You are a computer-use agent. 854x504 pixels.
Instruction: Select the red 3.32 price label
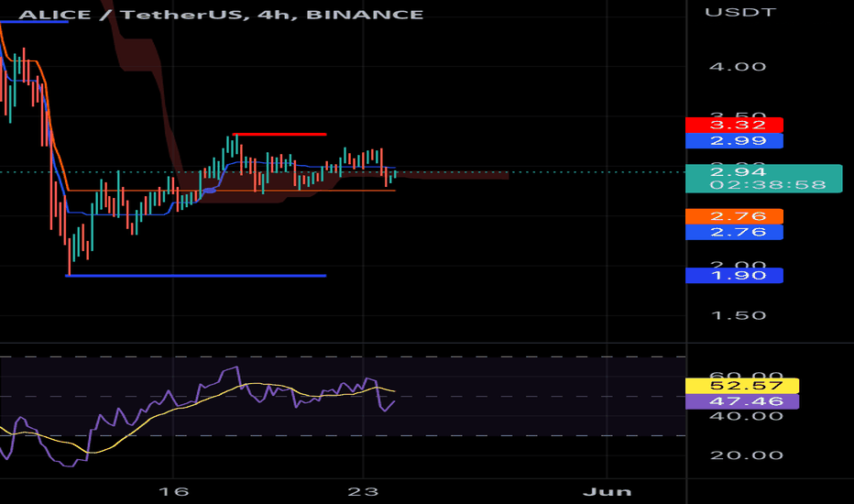coord(734,125)
